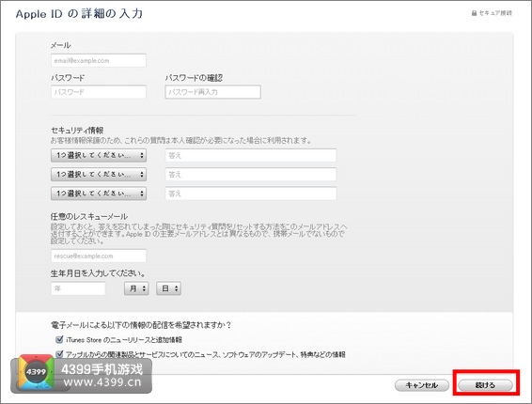The width and height of the screenshot is (532, 404).
Task: Click the second security answer field
Action: [251, 175]
